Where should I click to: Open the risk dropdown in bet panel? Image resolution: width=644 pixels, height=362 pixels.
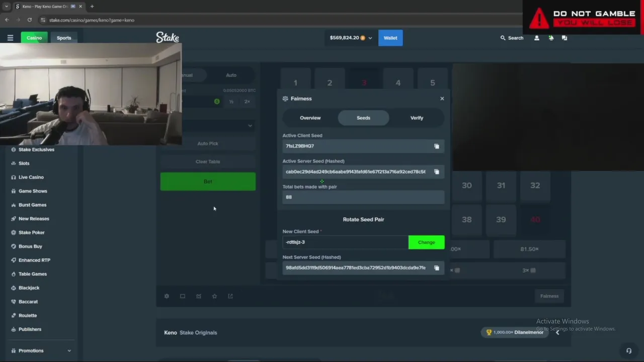(x=208, y=125)
